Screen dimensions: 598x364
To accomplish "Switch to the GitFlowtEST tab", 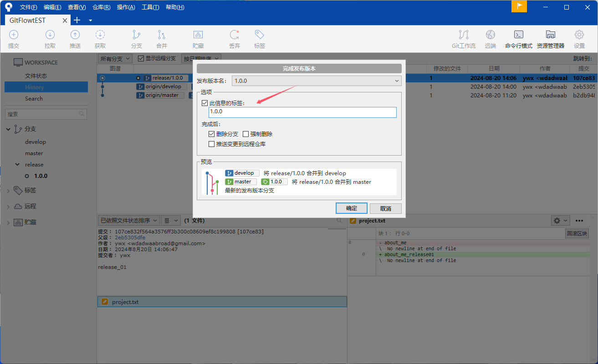I will [x=34, y=20].
